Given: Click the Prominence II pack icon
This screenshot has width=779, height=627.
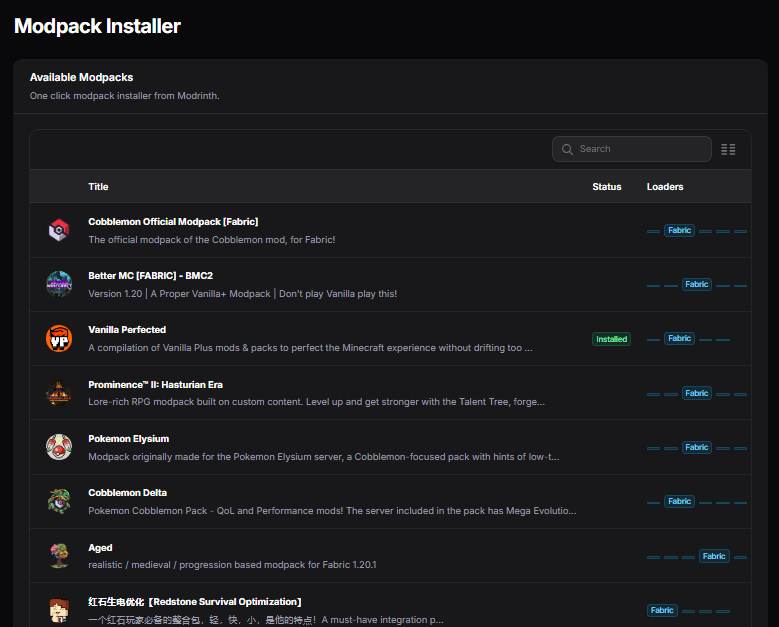Looking at the screenshot, I should pyautogui.click(x=59, y=392).
